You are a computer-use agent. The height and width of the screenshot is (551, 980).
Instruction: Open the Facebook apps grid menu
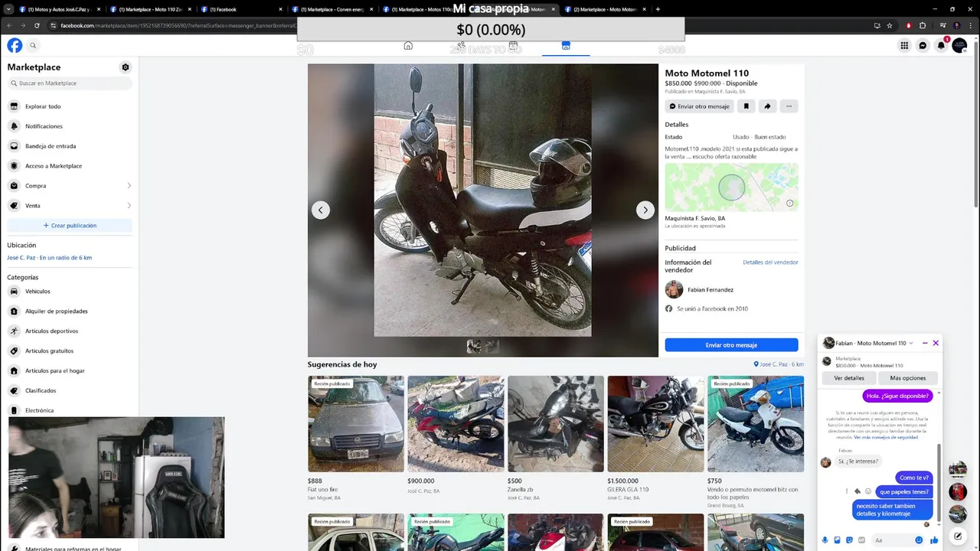click(x=904, y=46)
